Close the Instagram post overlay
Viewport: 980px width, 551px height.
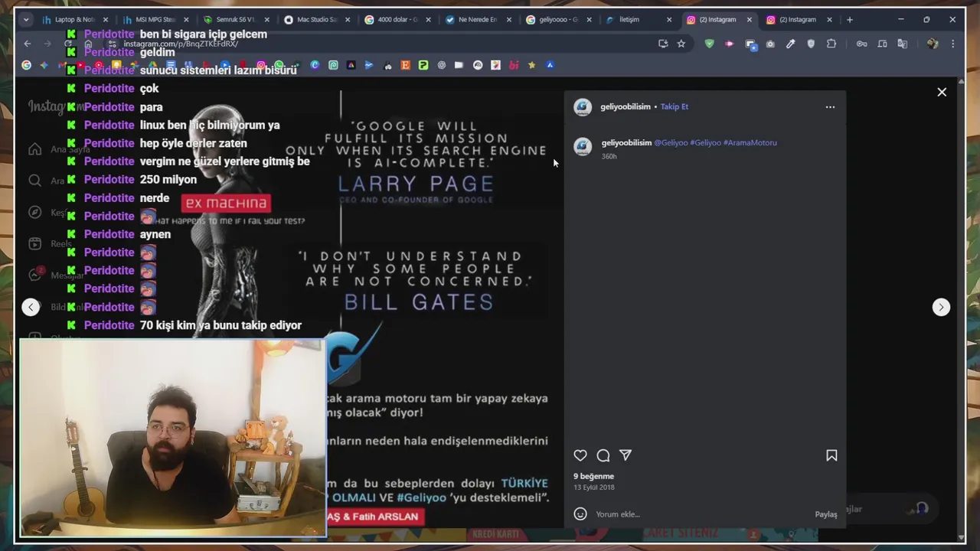point(942,92)
